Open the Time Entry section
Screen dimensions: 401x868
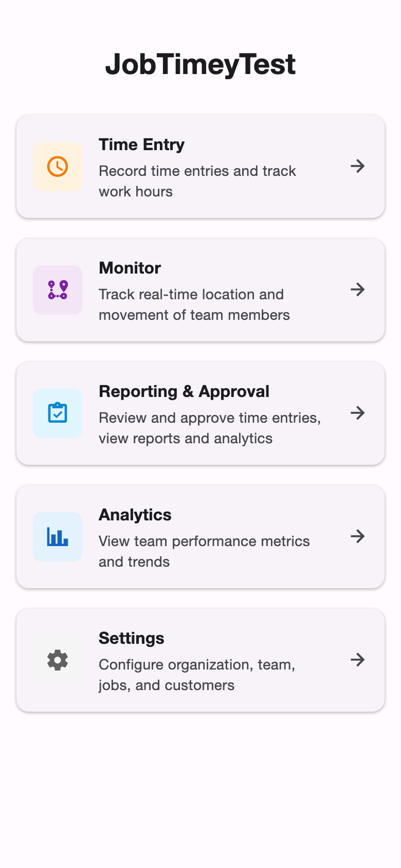click(x=200, y=166)
